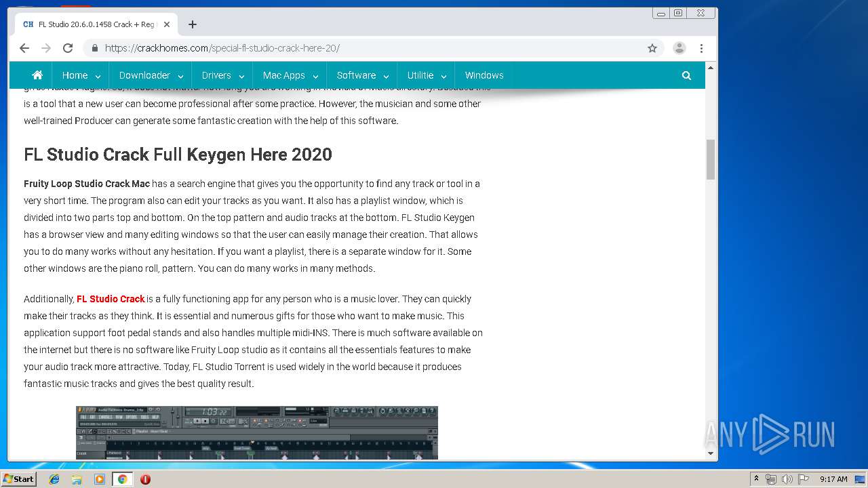Expand the Software menu dropdown arrow
The image size is (868, 488).
coord(386,77)
